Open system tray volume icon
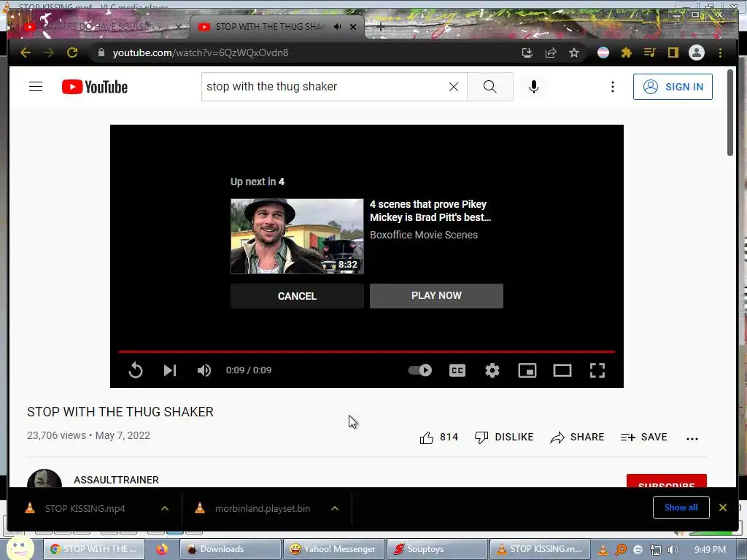The width and height of the screenshot is (747, 560). click(x=673, y=550)
